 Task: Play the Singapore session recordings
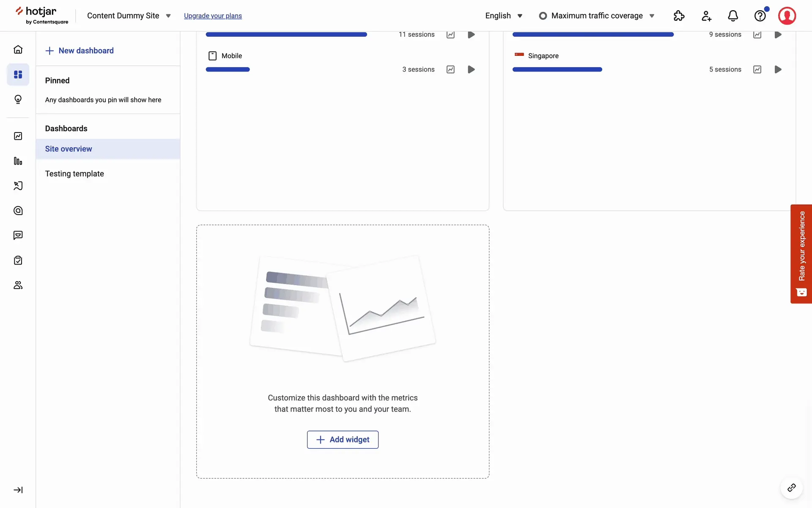pos(778,69)
